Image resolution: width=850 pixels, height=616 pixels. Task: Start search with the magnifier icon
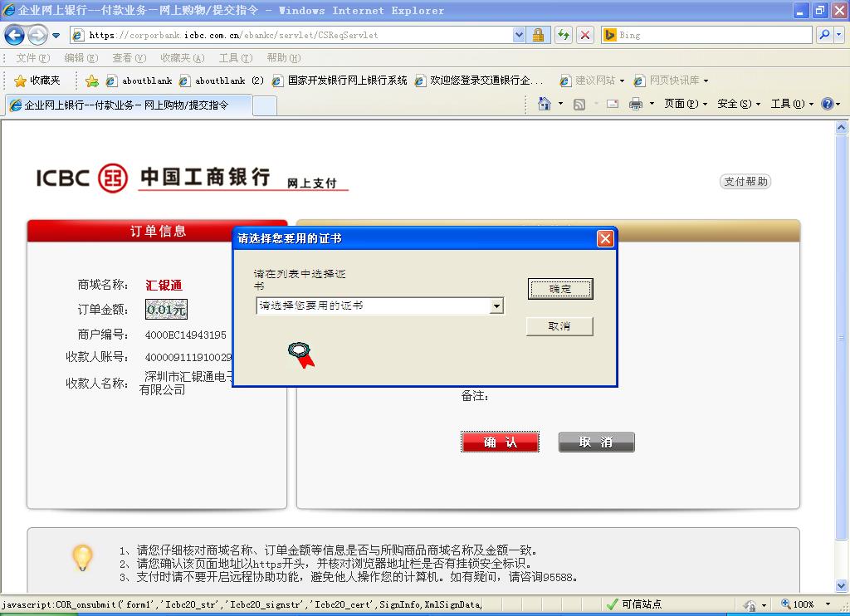pos(824,35)
